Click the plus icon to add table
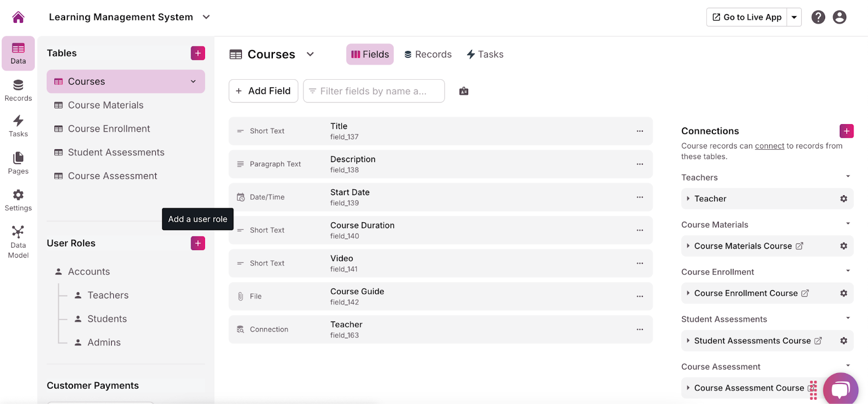 198,53
